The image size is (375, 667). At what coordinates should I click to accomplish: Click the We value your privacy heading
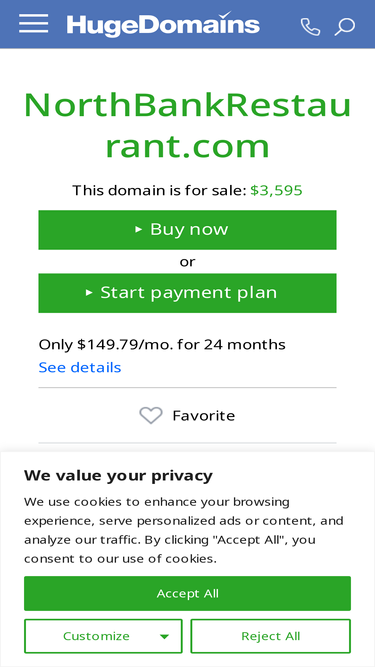coord(118,476)
